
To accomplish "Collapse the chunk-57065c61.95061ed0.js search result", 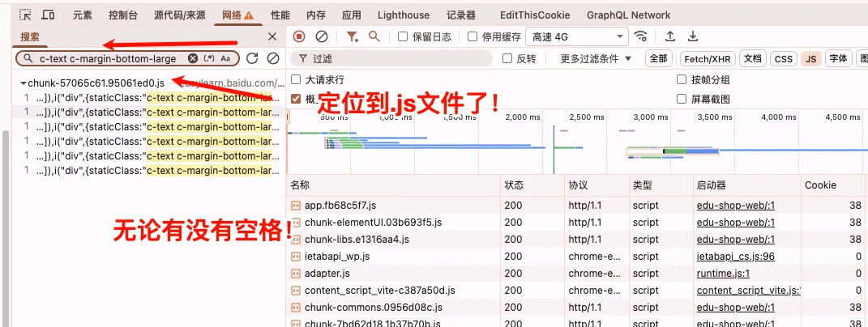I will click(x=24, y=83).
